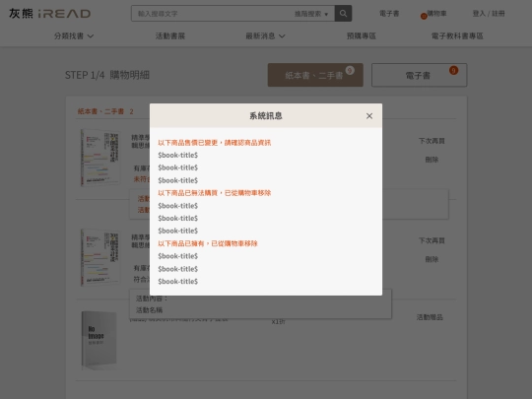Close the 系統訊息 dialog with the X icon
This screenshot has height=399, width=532.
point(369,116)
